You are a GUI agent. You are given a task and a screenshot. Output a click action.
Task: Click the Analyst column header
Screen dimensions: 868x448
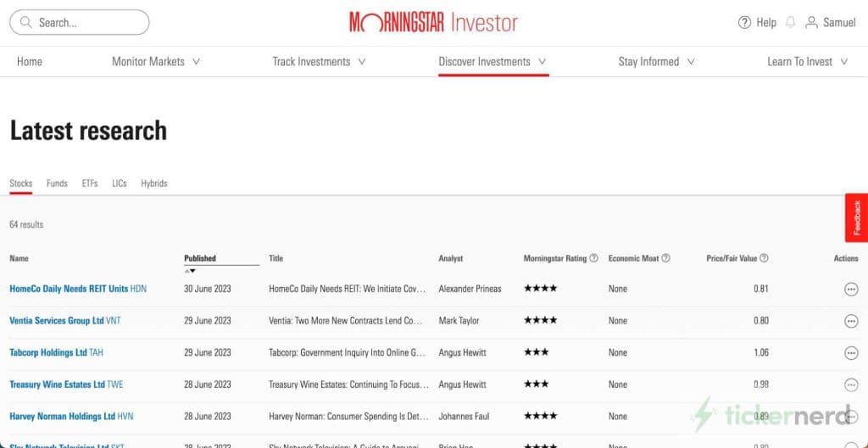(x=451, y=258)
